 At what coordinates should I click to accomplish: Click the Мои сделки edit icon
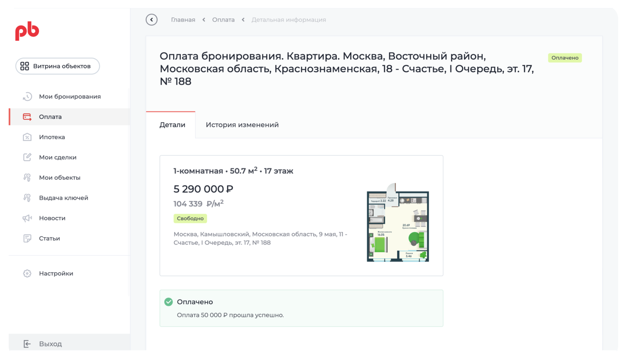27,157
